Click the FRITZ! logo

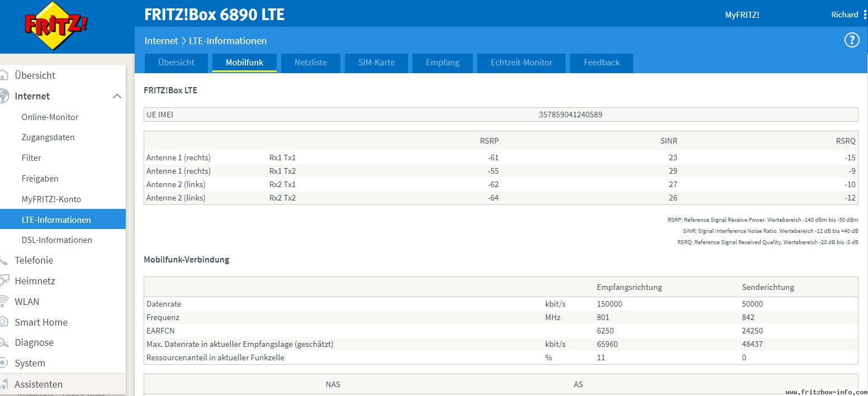(56, 26)
